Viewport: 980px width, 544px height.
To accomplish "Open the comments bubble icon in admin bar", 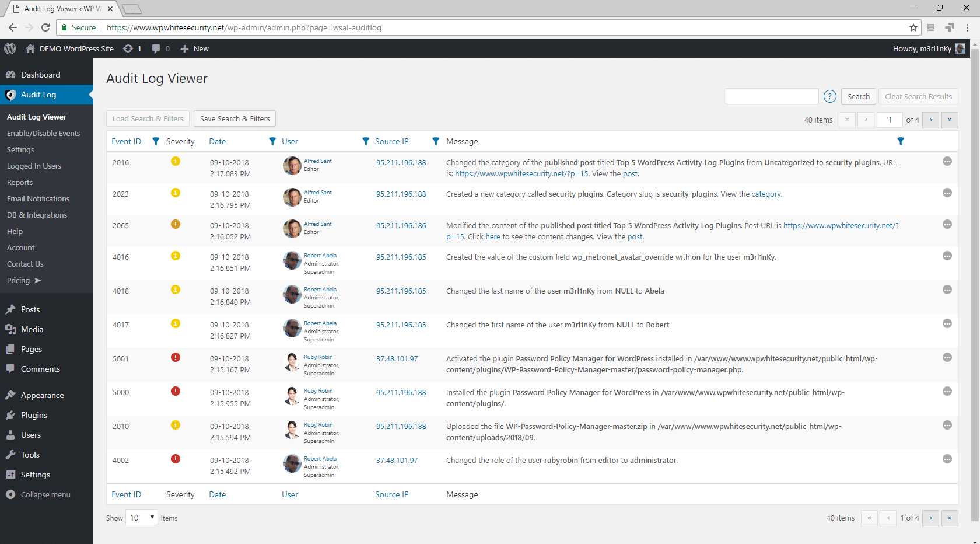I will tap(154, 48).
